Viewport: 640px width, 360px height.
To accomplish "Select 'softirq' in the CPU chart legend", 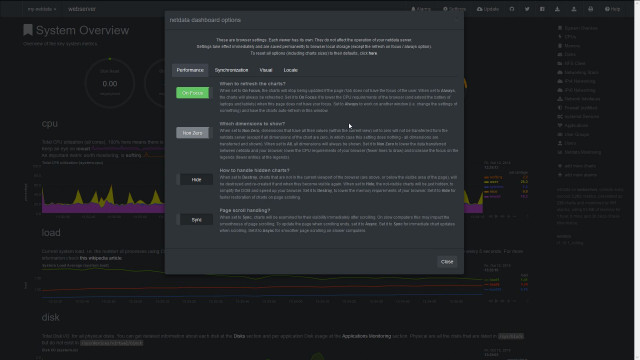I will [496, 177].
